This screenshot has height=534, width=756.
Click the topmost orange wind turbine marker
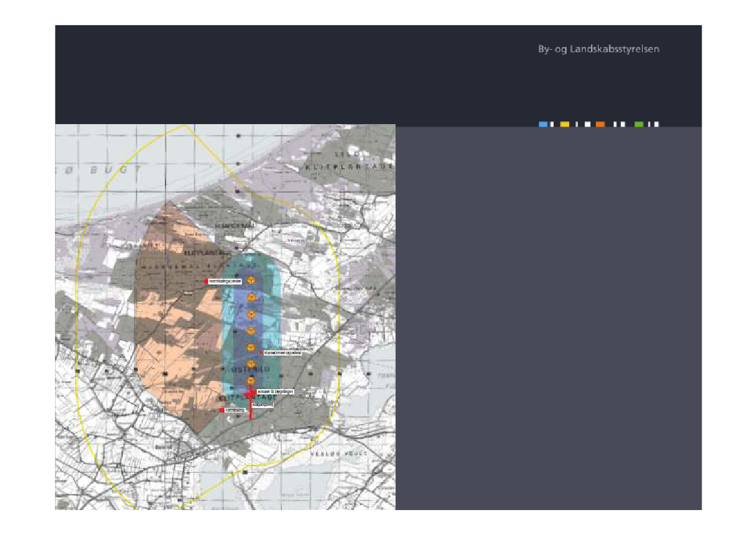pyautogui.click(x=251, y=280)
